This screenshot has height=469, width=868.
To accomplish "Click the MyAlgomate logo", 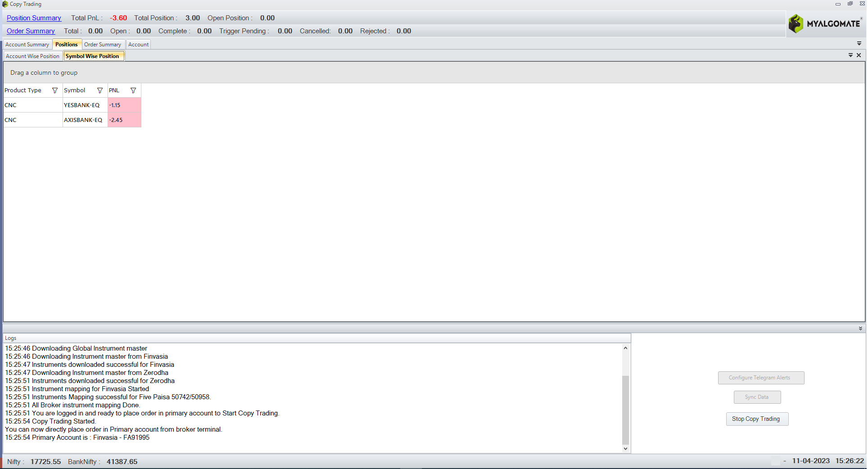I will tap(825, 23).
